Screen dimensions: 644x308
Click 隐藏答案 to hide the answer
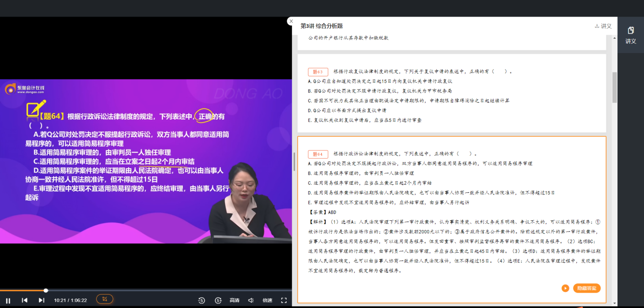coord(586,288)
